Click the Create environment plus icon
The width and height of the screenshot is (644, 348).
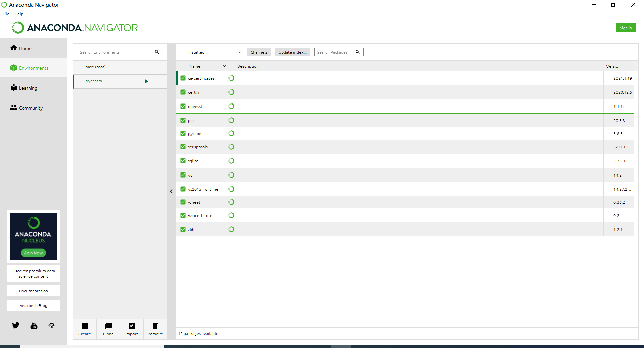pos(85,326)
